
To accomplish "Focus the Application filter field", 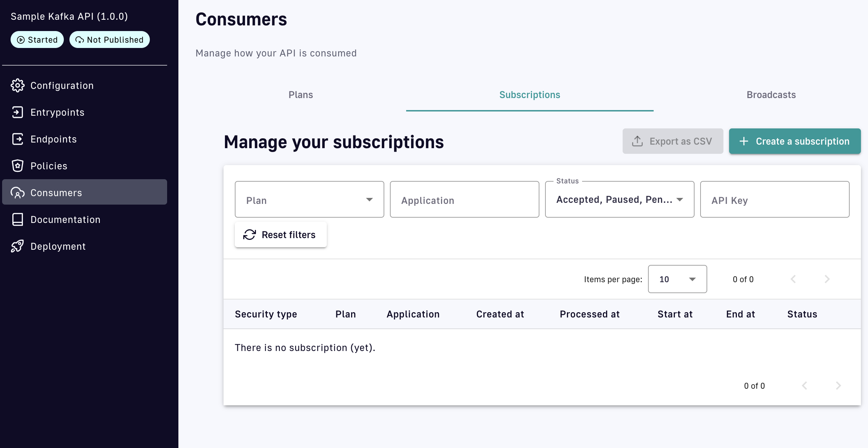I will pyautogui.click(x=464, y=199).
